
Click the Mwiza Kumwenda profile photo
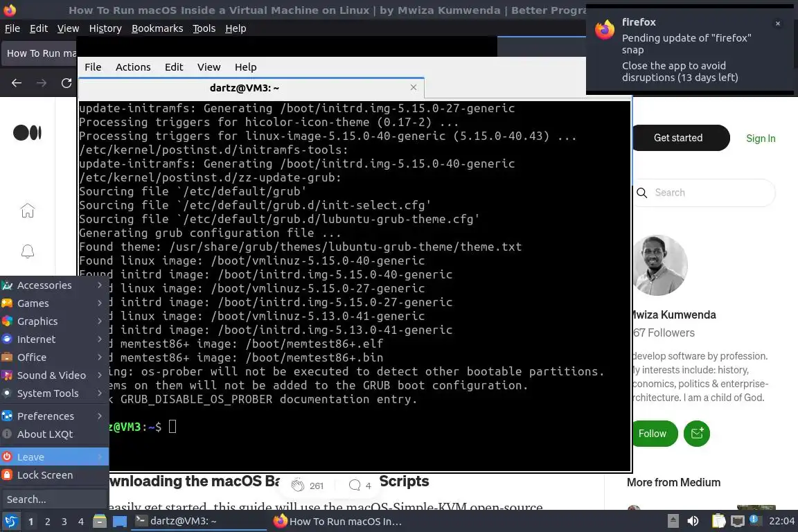[659, 265]
